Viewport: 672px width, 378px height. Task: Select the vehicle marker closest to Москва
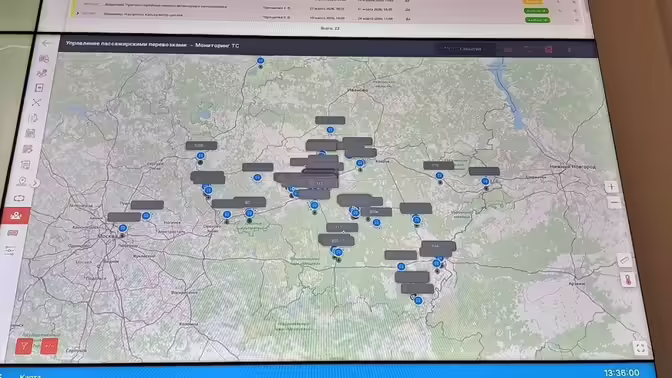coord(123,228)
